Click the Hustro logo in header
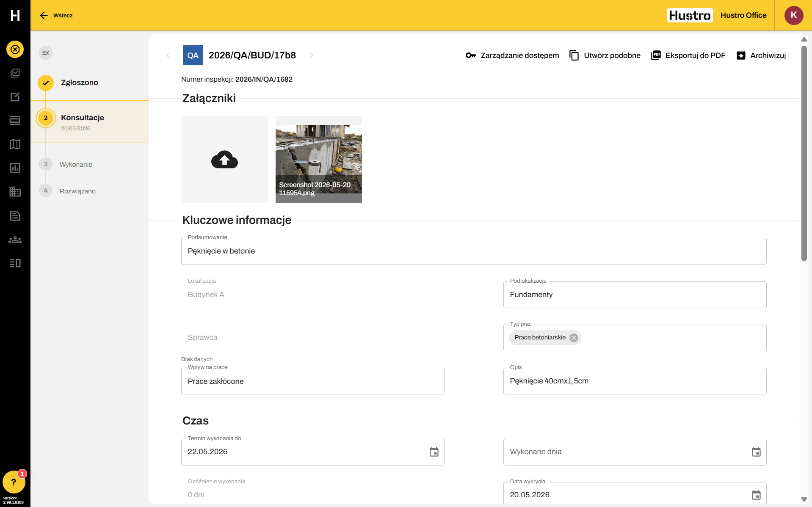 tap(690, 15)
